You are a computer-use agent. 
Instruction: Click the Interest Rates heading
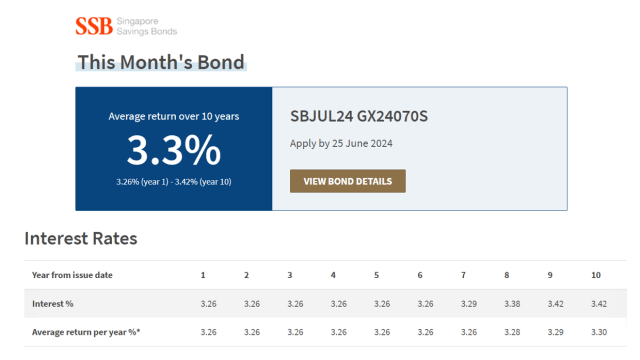(81, 238)
